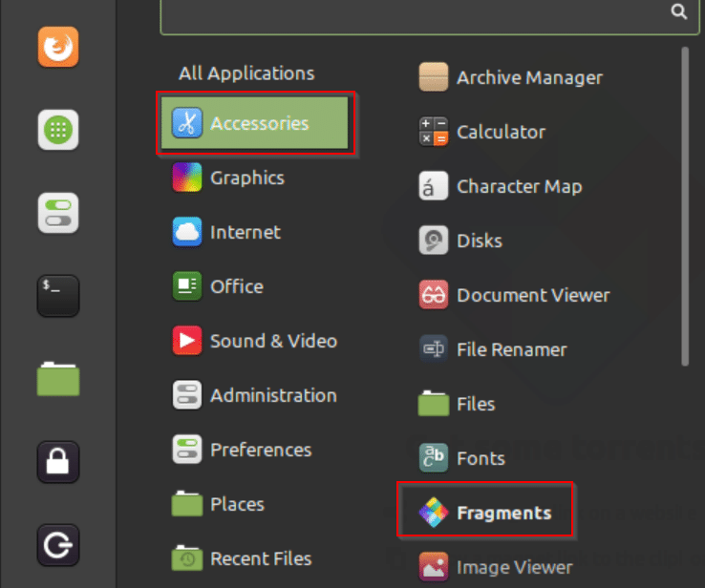Click the logout icon in the sidebar

(x=58, y=545)
